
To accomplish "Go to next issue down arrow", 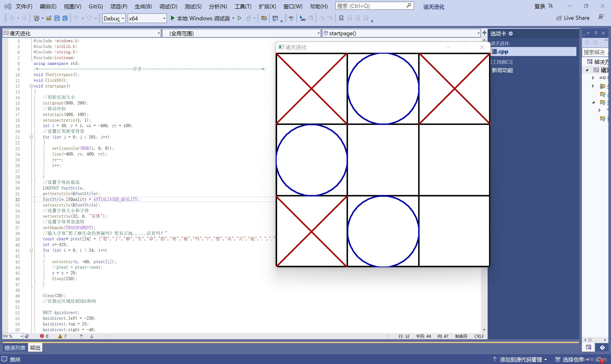I will click(x=92, y=336).
